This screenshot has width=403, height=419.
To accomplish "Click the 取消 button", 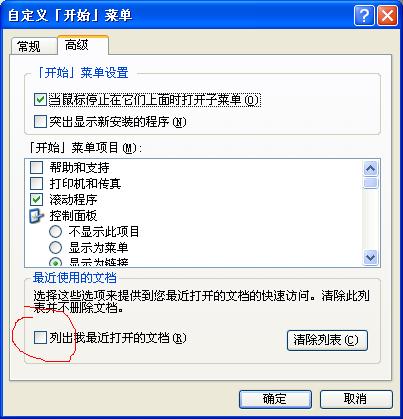I will click(356, 399).
